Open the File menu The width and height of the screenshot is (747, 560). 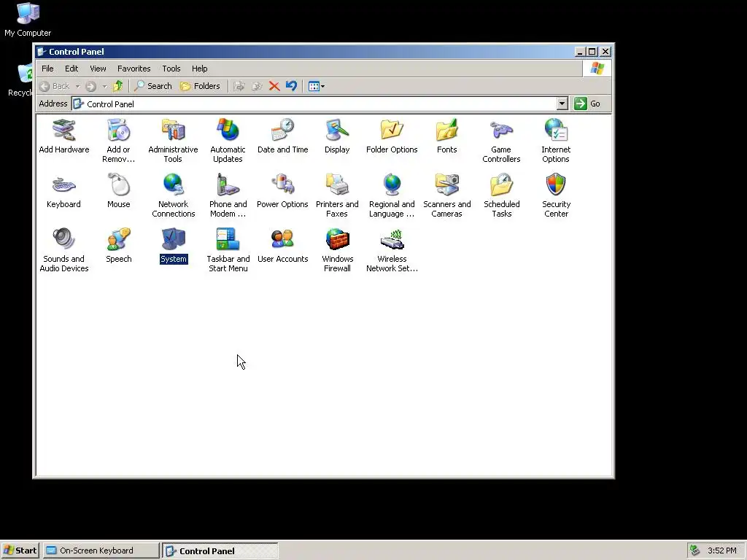pyautogui.click(x=47, y=69)
